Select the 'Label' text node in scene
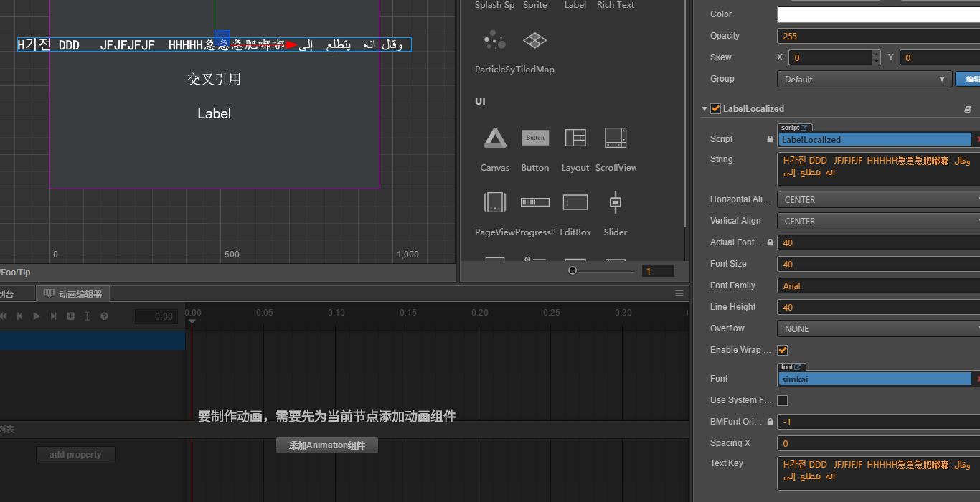The height and width of the screenshot is (502, 980). [214, 113]
